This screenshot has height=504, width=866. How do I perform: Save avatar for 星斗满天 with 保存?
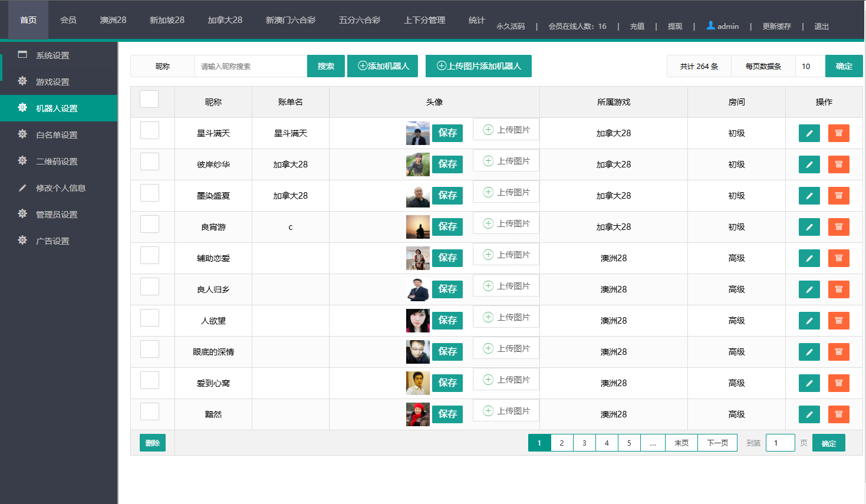(447, 133)
